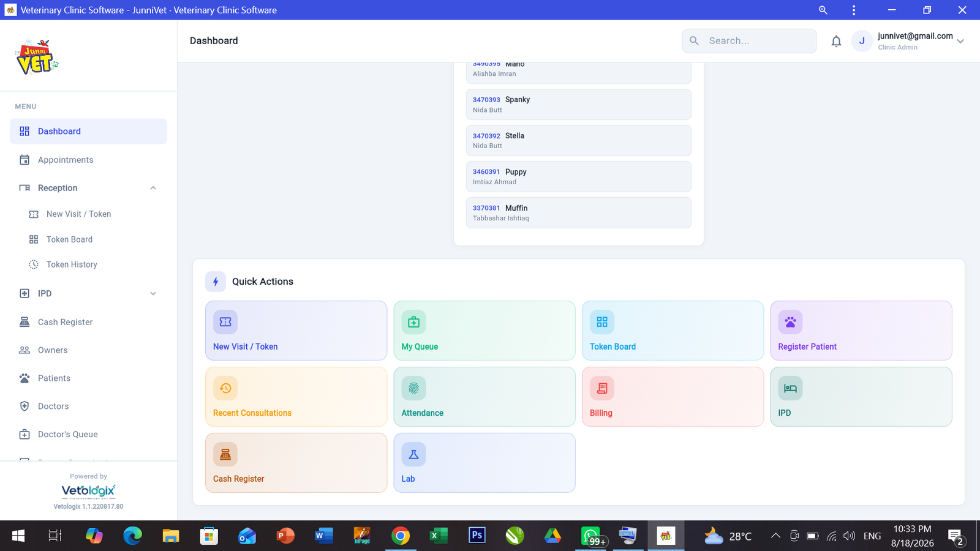Click the JunniVet logo in sidebar
The width and height of the screenshot is (980, 551).
[x=37, y=57]
